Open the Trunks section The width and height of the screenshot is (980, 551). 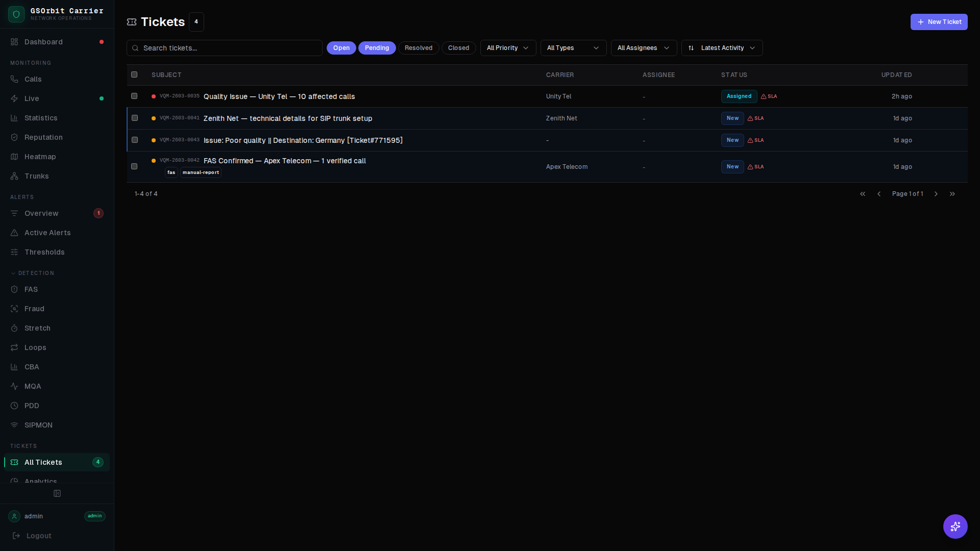(x=36, y=176)
